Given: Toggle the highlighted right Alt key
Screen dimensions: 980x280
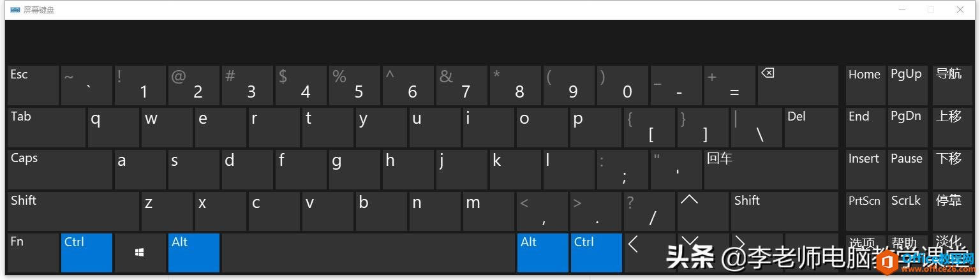Looking at the screenshot, I should [x=543, y=253].
